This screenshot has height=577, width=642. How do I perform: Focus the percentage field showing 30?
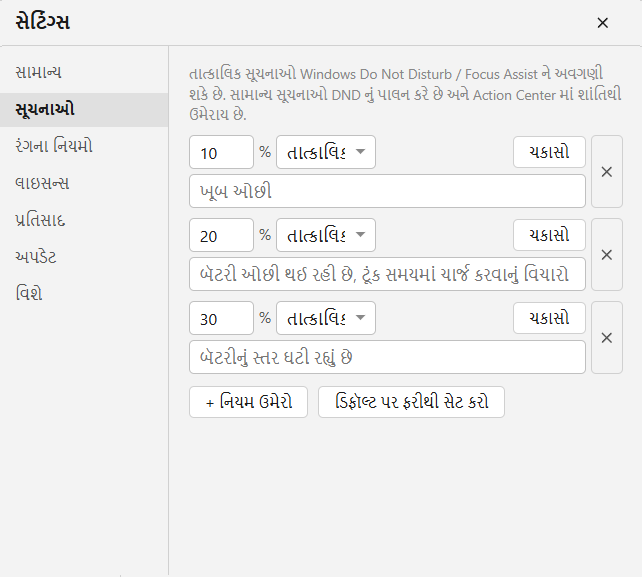click(221, 318)
